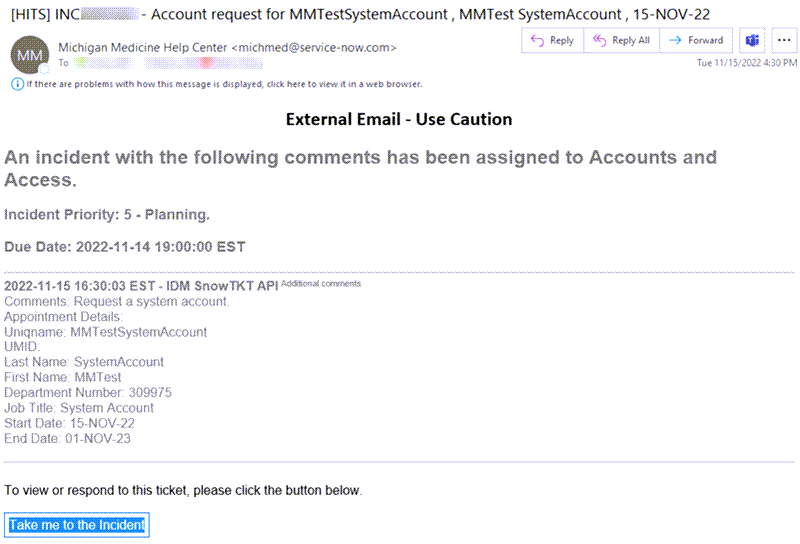Open the Microsoft Teams share icon
The height and width of the screenshot is (544, 800).
tap(750, 41)
